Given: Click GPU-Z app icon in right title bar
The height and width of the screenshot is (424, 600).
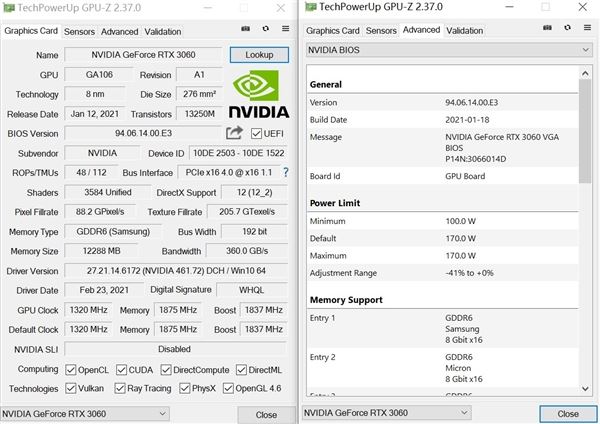Looking at the screenshot, I should [x=311, y=7].
